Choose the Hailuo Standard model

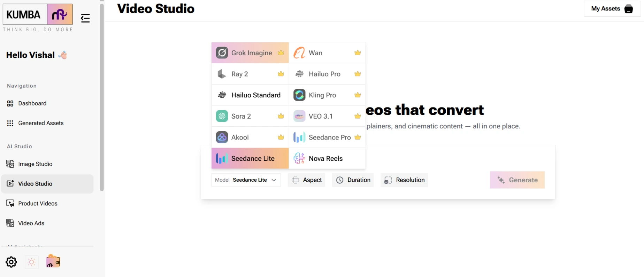click(x=250, y=95)
